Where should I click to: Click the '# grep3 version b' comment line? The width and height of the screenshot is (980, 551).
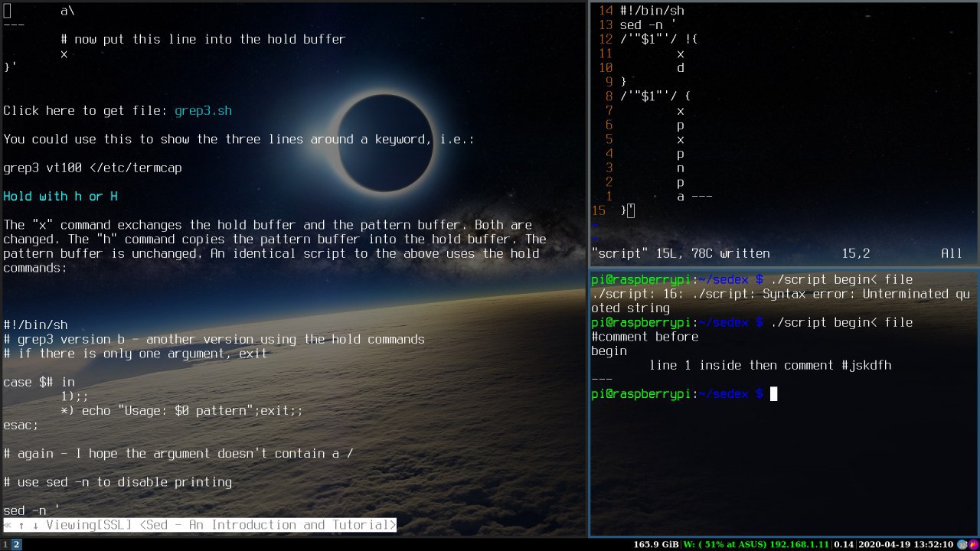214,340
